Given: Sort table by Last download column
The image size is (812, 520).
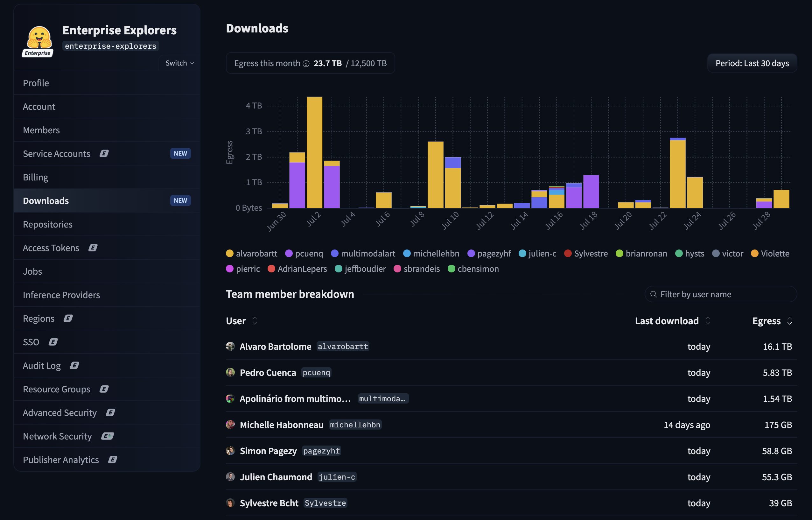Looking at the screenshot, I should tap(673, 321).
